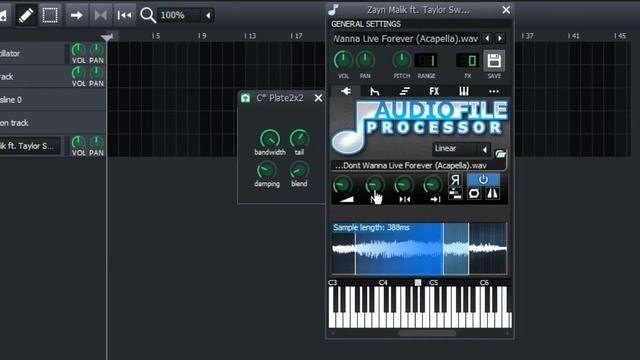Click the Plate2x2 damping knob
This screenshot has height=360, width=640.
coord(267,170)
